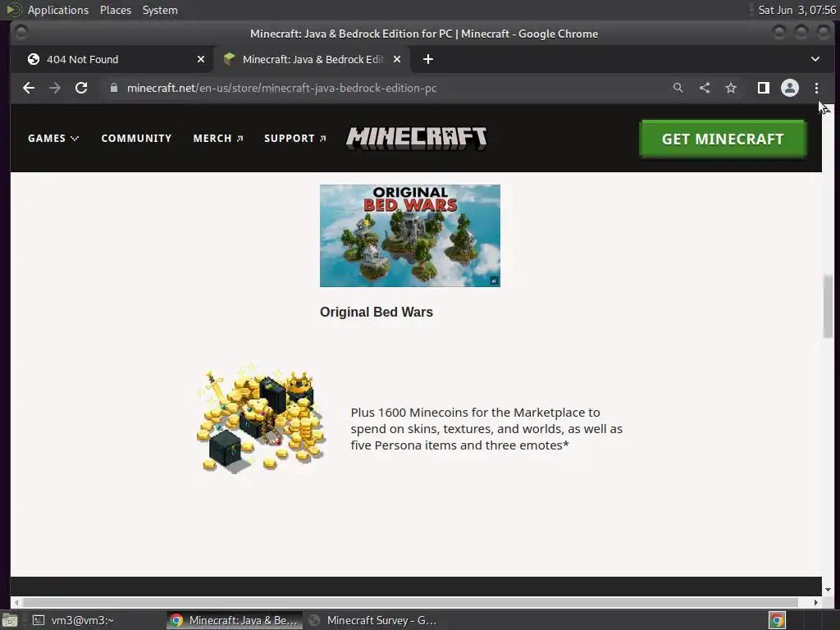Open a new tab with the plus button
This screenshot has height=630, width=840.
click(x=428, y=59)
